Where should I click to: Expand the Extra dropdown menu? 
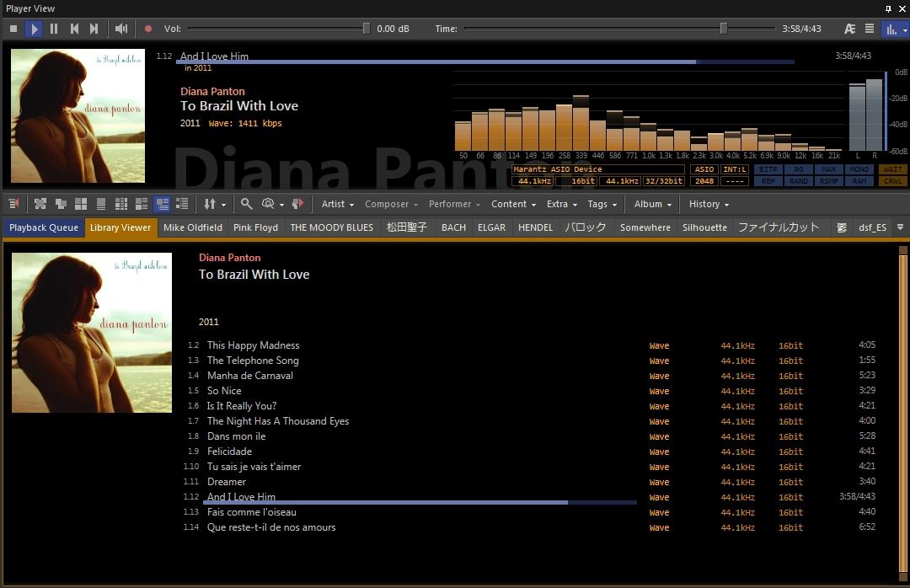[562, 205]
